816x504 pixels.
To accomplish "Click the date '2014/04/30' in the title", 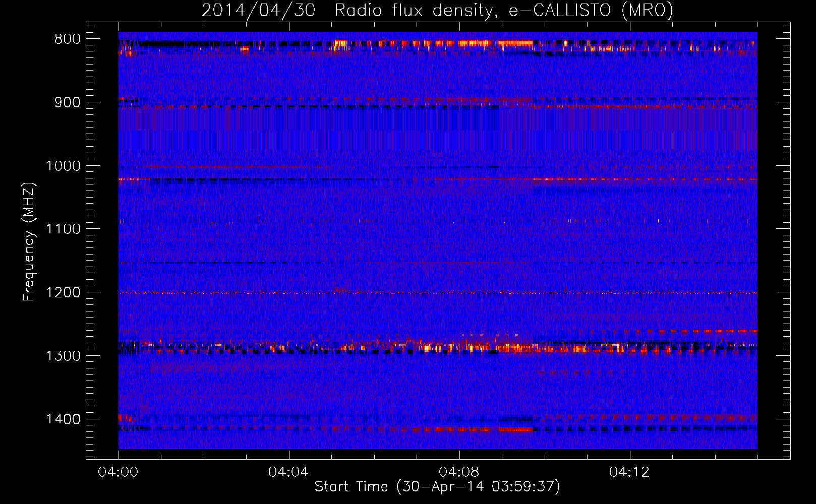I will 259,10.
